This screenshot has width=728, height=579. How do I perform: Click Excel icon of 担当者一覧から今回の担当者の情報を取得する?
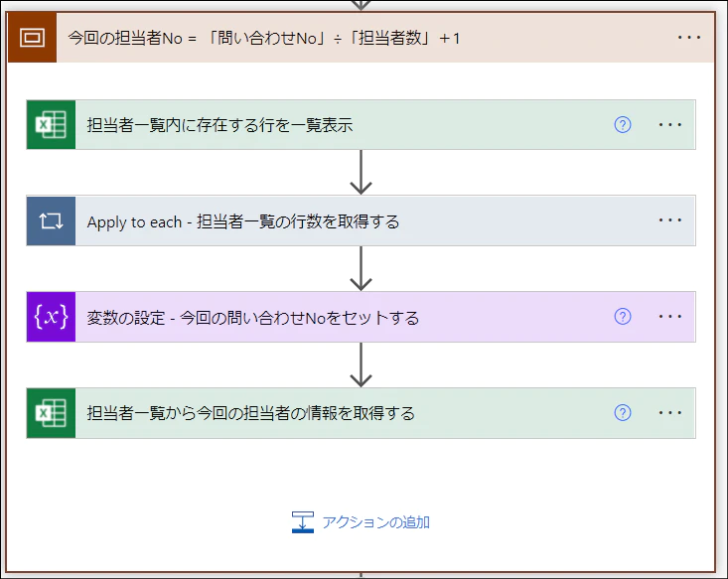click(51, 413)
